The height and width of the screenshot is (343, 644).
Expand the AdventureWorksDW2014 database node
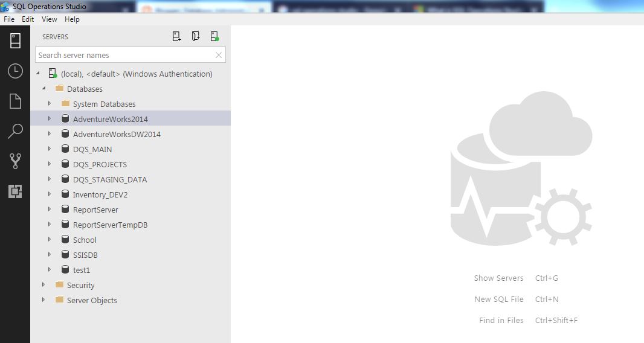(x=50, y=134)
